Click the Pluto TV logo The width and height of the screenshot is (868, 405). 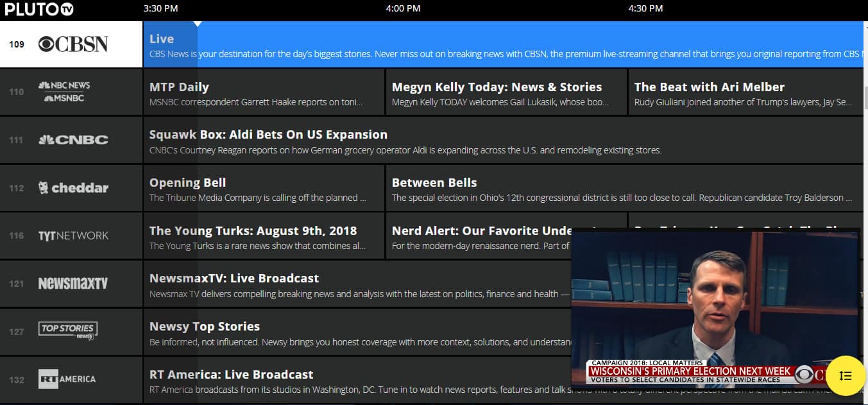pos(39,9)
